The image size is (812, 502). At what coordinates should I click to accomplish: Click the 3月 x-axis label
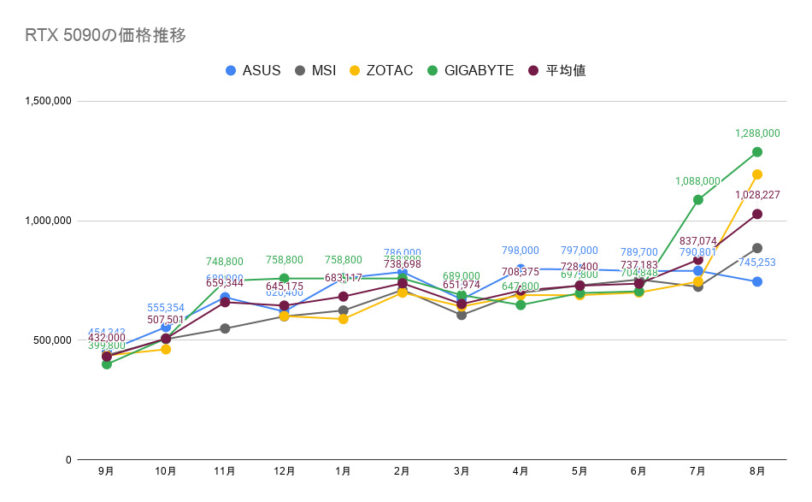tap(461, 471)
